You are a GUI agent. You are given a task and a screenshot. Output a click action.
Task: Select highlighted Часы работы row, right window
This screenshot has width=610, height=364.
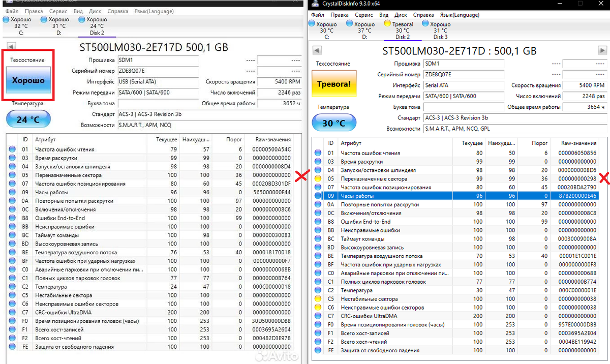click(459, 196)
